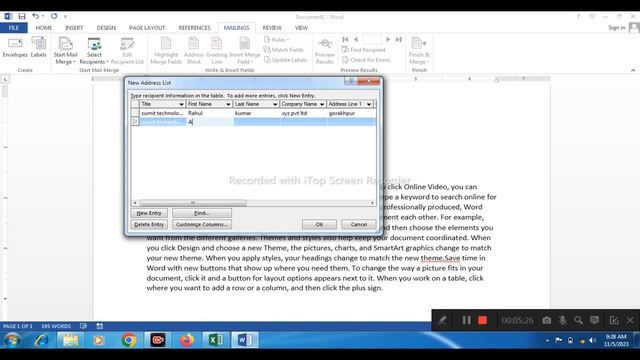Click the Envelopes icon in the ribbon
This screenshot has width=640, height=360.
click(15, 47)
